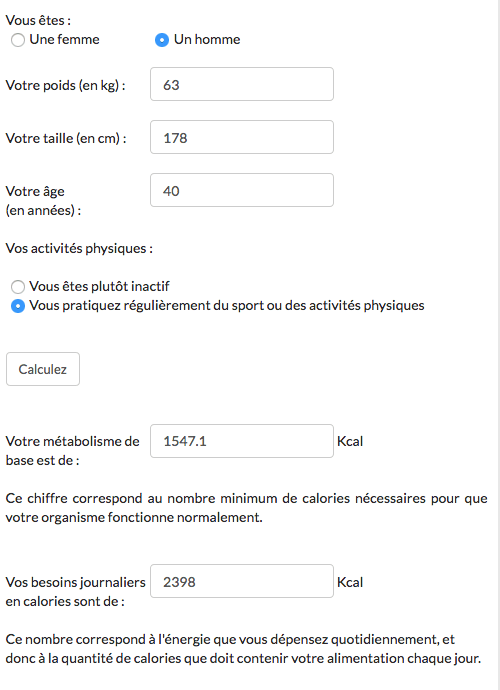Click the "Votre taille (en cm)" label
Image resolution: width=500 pixels, height=690 pixels.
[66, 138]
